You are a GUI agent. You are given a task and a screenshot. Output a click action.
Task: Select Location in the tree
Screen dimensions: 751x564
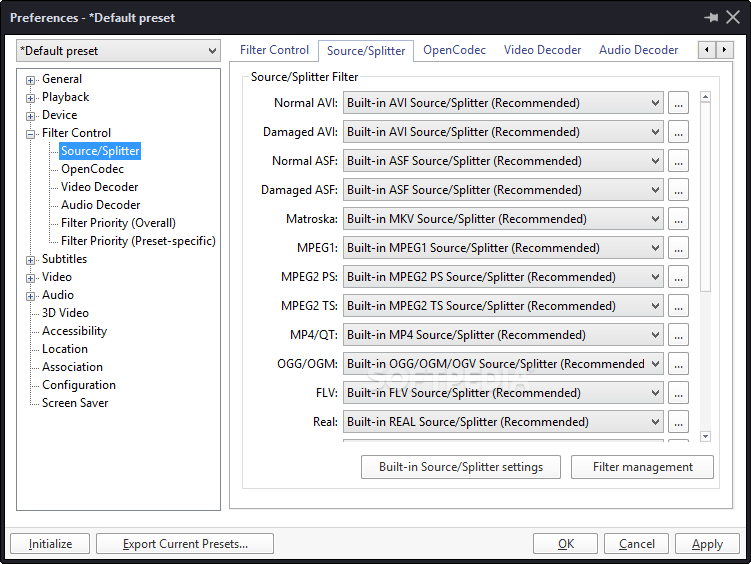tap(65, 349)
